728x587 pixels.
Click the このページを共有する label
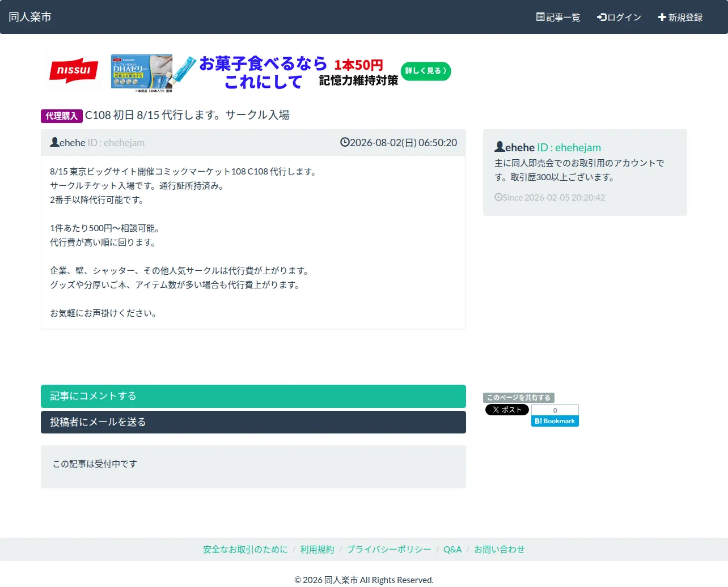coord(519,398)
